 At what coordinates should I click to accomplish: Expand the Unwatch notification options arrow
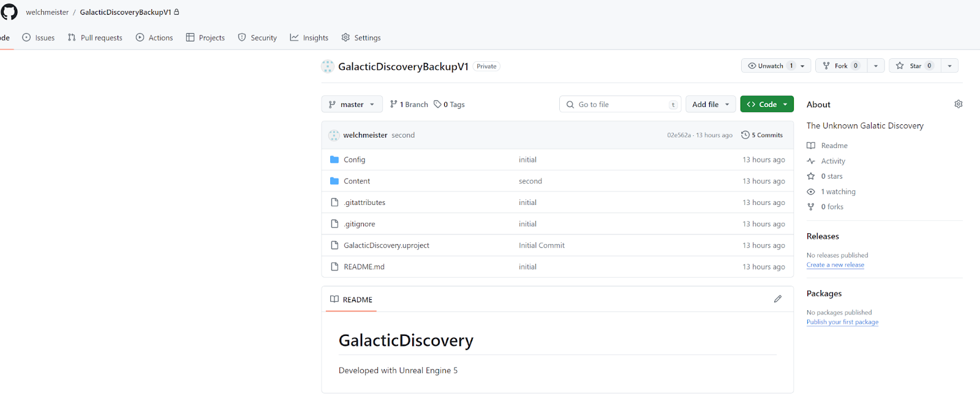tap(803, 65)
